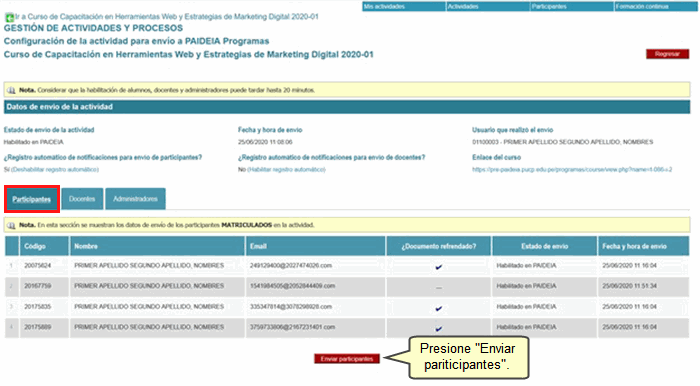Viewport: 700px width, 386px height.
Task: Click checkmark icon for participant 20175835
Action: 438,308
